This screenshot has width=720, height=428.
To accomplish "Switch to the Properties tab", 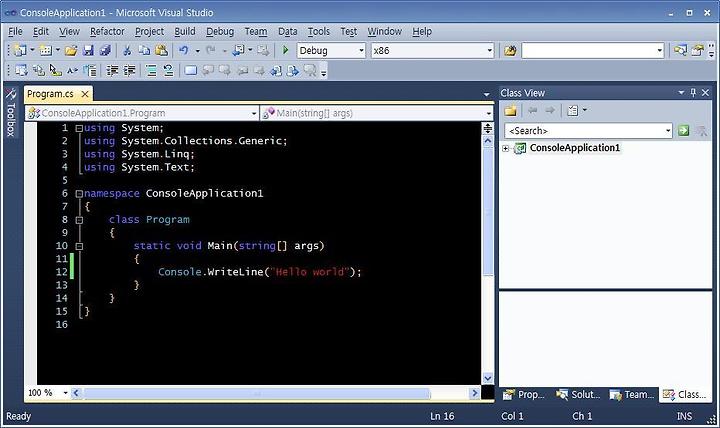I will (524, 394).
